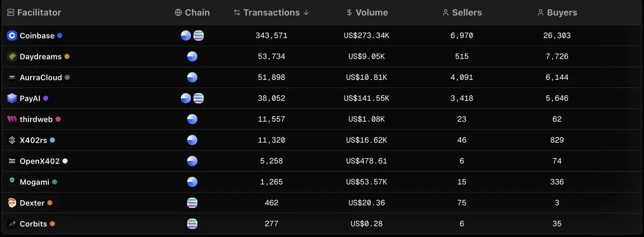The width and height of the screenshot is (644, 237).
Task: Click the orange dot beside Corbits
Action: [x=53, y=224]
